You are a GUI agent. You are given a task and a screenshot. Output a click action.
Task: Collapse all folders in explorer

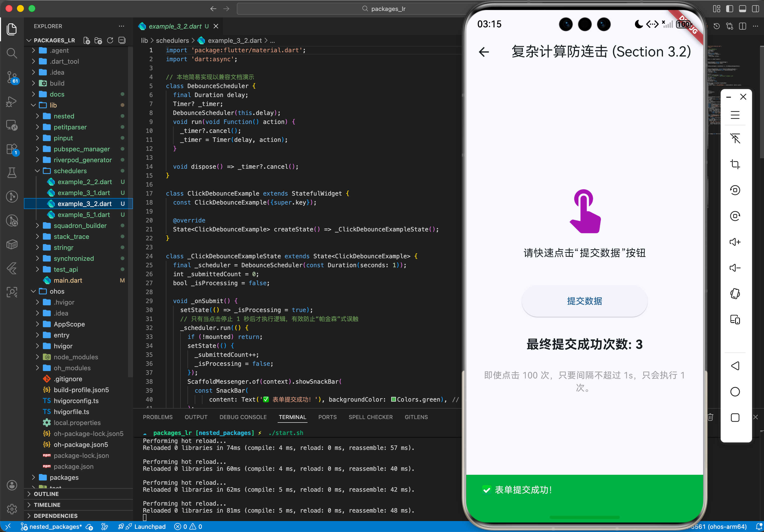pos(122,40)
